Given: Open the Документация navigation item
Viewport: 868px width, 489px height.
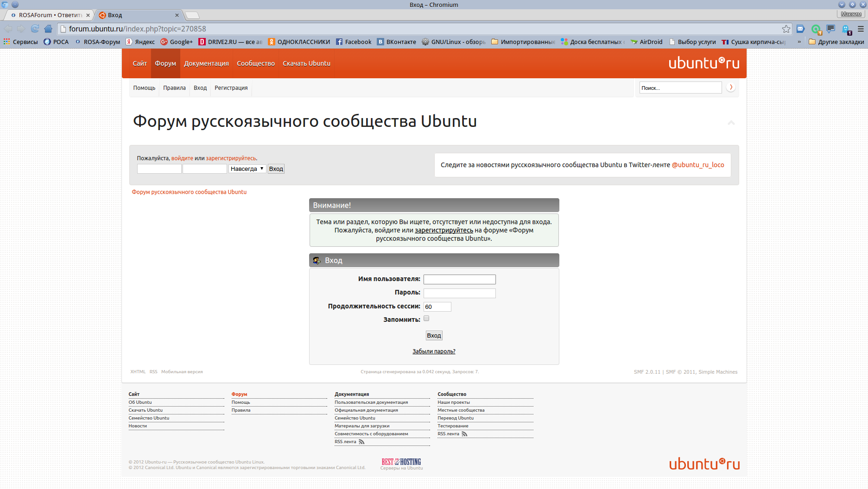Looking at the screenshot, I should point(206,63).
